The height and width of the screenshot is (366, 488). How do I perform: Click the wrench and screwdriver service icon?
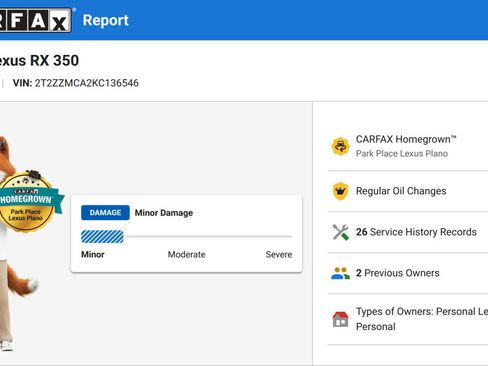(x=340, y=232)
